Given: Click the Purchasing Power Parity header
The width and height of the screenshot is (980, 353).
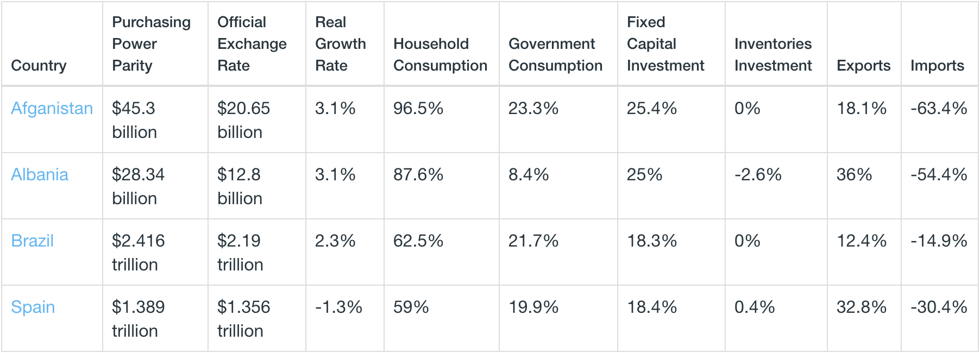Looking at the screenshot, I should 151,44.
